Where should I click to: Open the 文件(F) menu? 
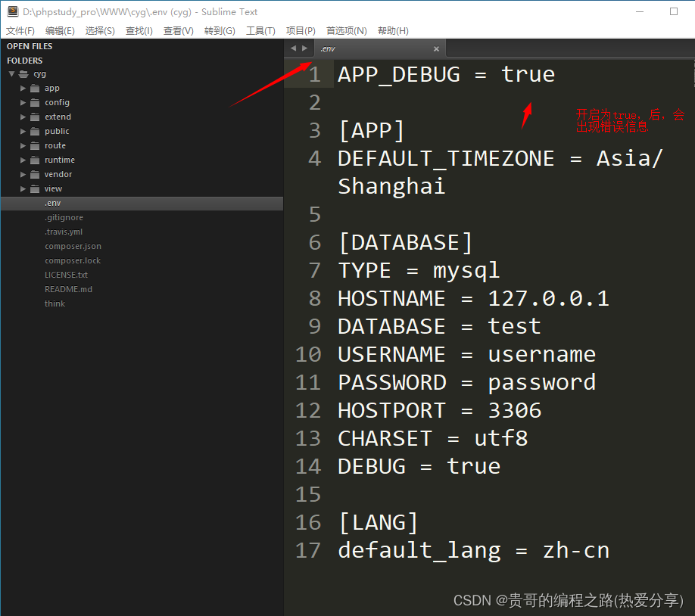[x=20, y=30]
